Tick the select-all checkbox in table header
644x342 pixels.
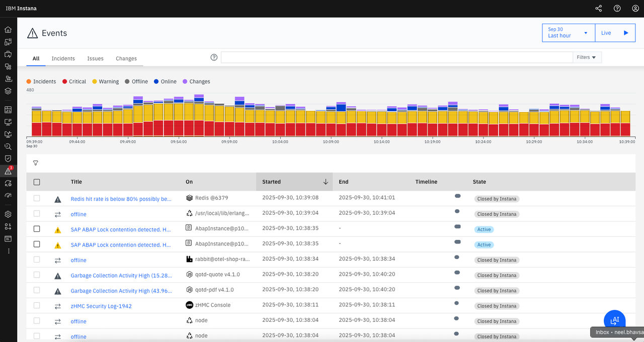point(37,182)
